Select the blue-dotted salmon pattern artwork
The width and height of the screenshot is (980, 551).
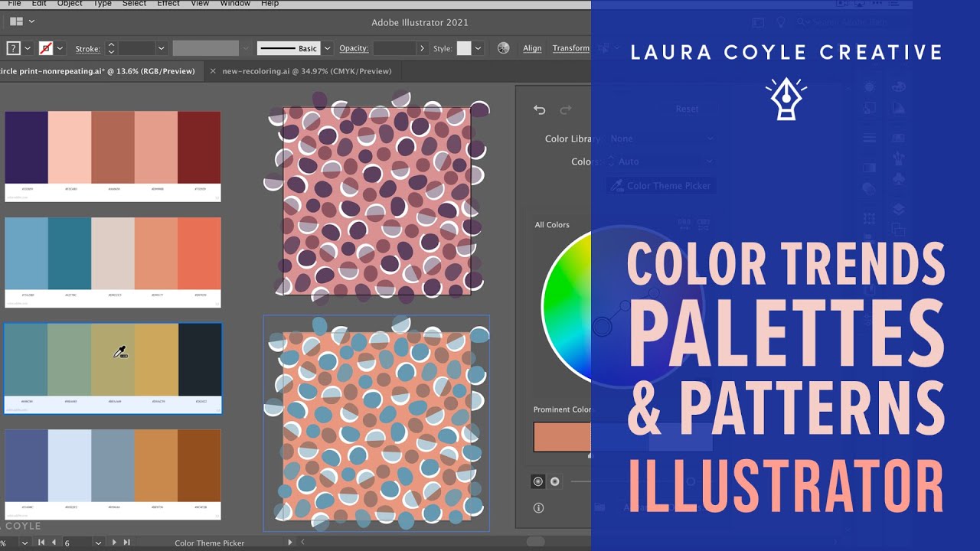pos(377,423)
